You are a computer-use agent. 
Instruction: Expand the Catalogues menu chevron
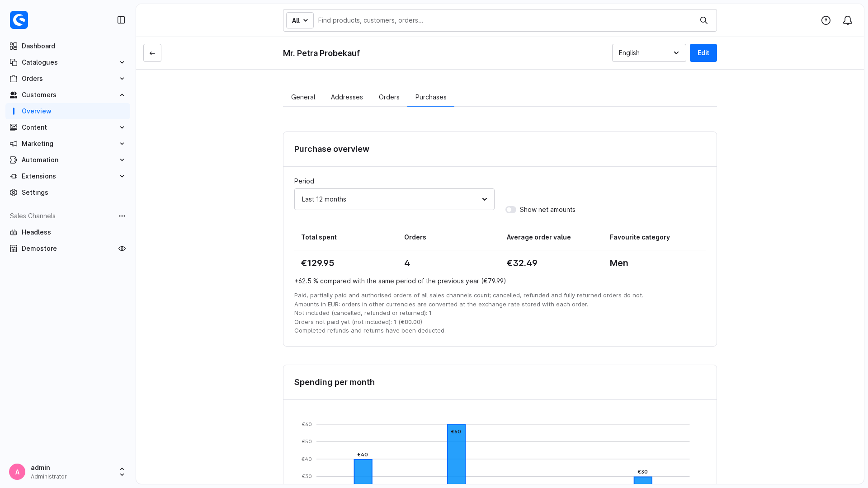coord(122,62)
